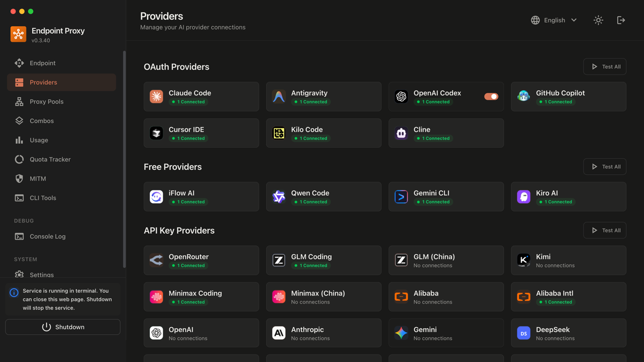This screenshot has width=644, height=362.
Task: Click Test All for OAuth Providers
Action: (605, 67)
